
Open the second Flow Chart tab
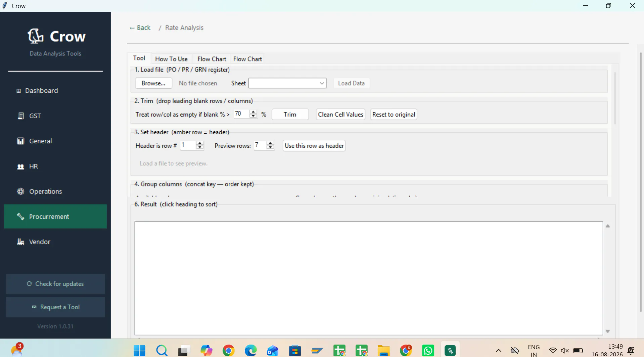248,59
